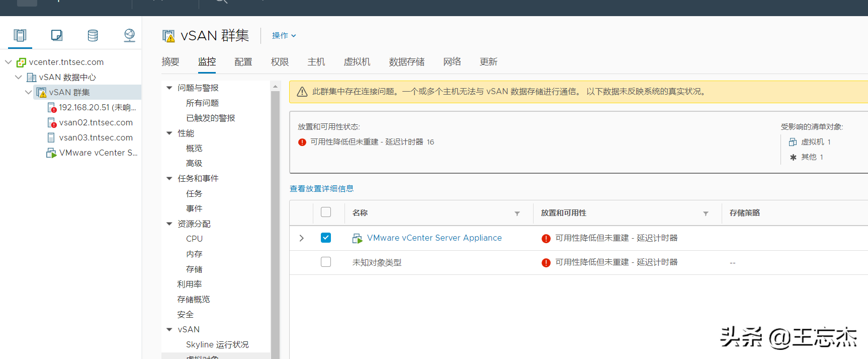868x359 pixels.
Task: Click red error icon beside 可用性降低但未重建 16
Action: click(302, 142)
